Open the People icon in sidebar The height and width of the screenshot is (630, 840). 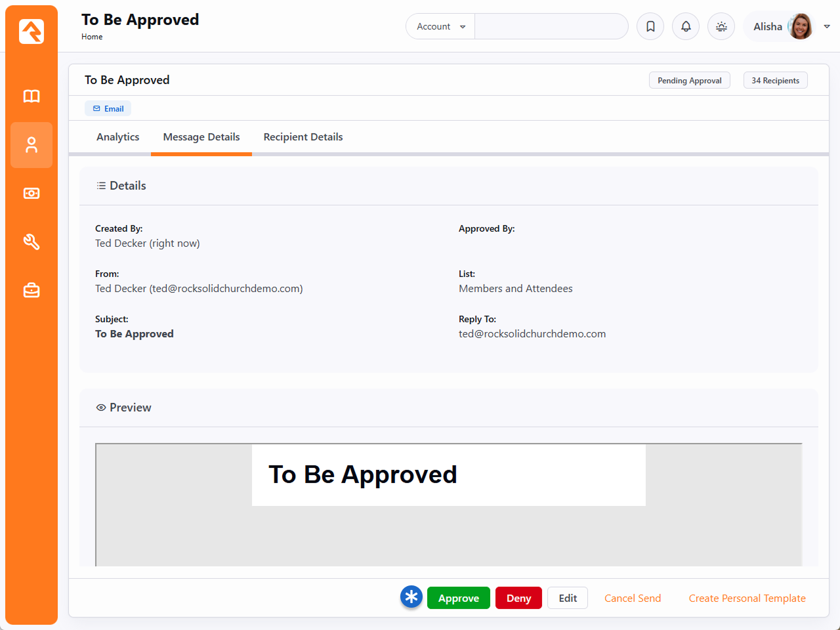(x=31, y=145)
